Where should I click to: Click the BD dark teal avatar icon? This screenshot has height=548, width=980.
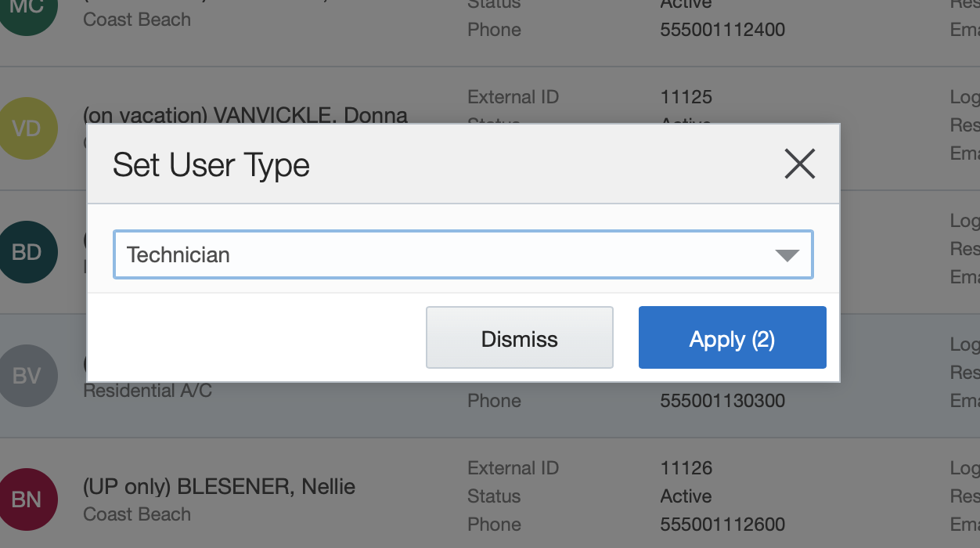click(29, 251)
